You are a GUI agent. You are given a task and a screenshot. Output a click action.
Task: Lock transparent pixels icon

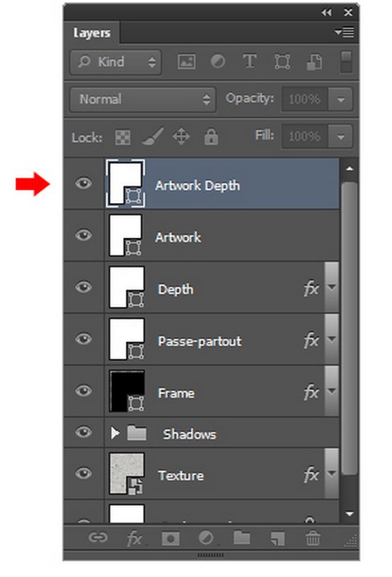[123, 138]
